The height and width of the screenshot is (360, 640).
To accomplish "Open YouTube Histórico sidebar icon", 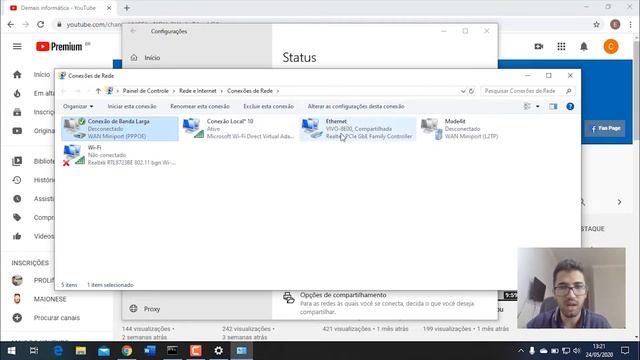I will coord(17,180).
